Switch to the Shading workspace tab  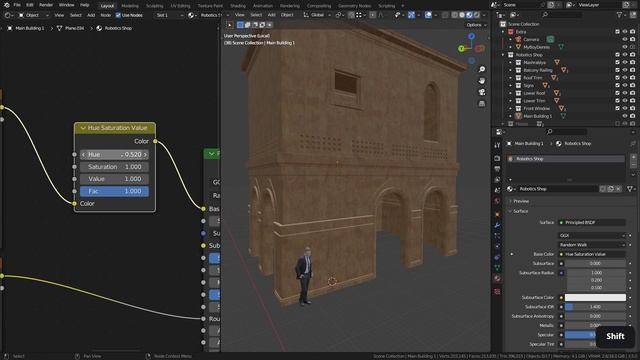point(238,6)
